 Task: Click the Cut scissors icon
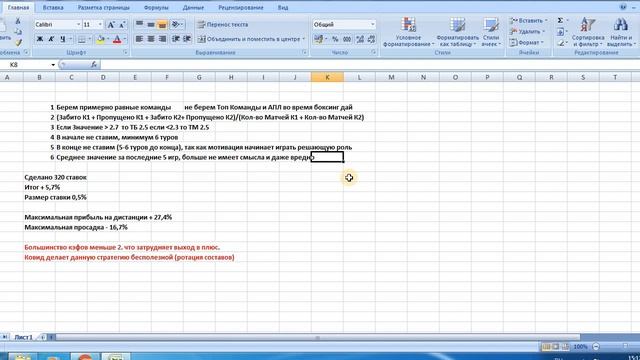[18, 21]
